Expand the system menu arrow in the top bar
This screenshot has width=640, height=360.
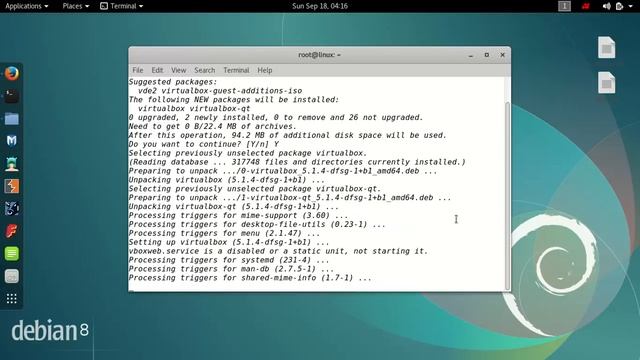click(x=630, y=6)
